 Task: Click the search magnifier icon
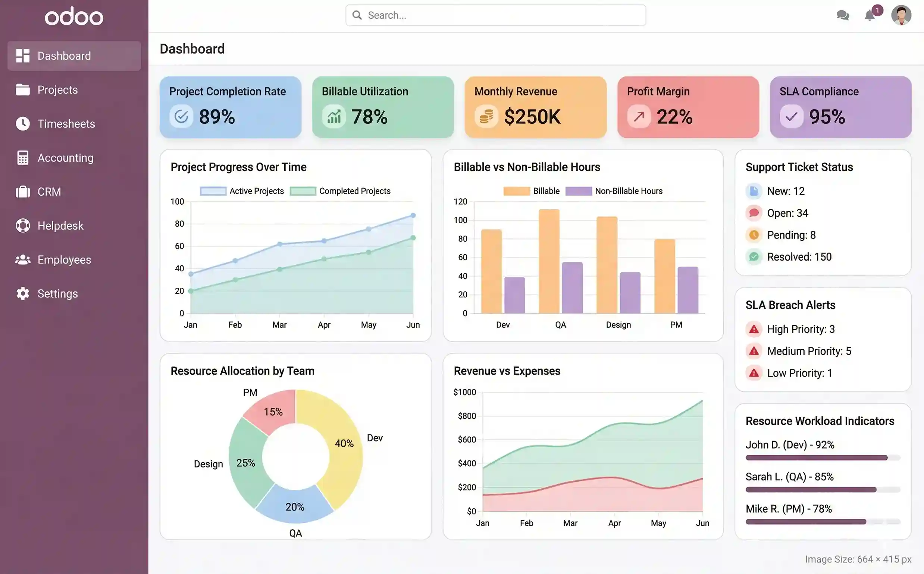click(x=357, y=15)
